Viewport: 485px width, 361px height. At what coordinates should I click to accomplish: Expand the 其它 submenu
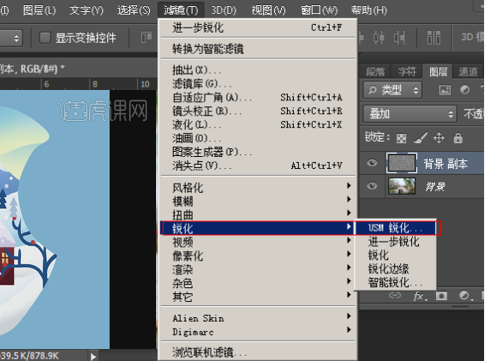(257, 297)
